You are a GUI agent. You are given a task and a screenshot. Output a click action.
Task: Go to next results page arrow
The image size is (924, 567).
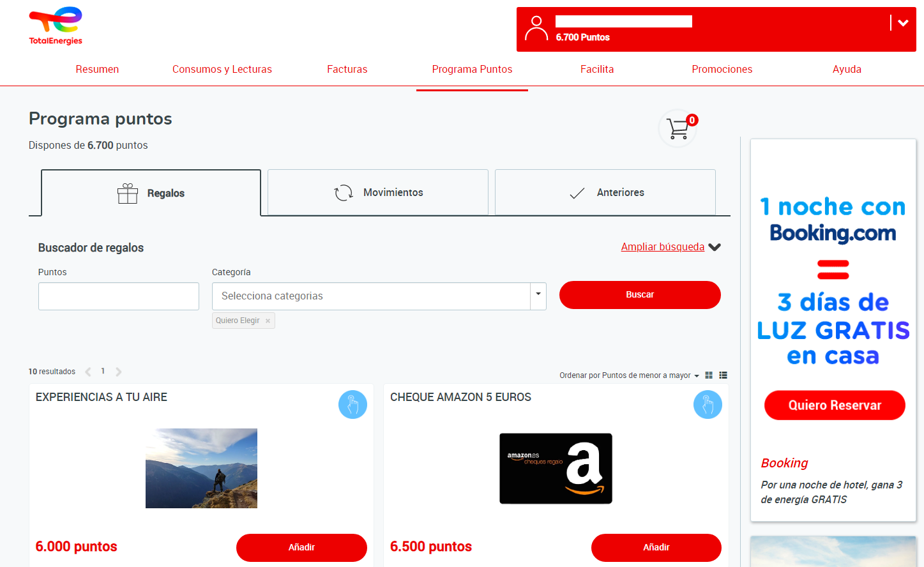coord(118,372)
